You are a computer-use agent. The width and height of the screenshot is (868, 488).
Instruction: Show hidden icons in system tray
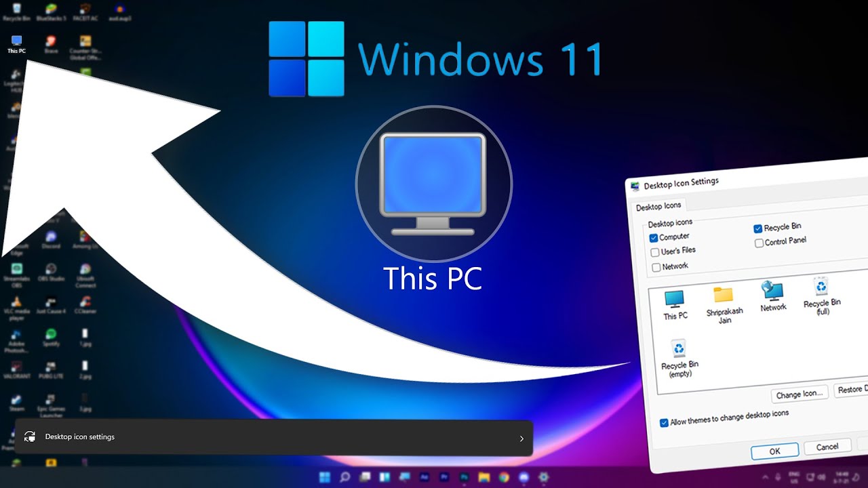[x=766, y=477]
